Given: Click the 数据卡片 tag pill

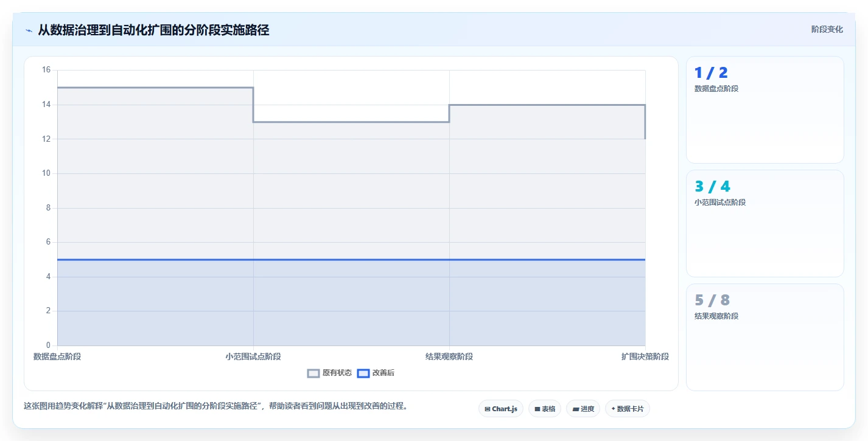Looking at the screenshot, I should coord(628,409).
